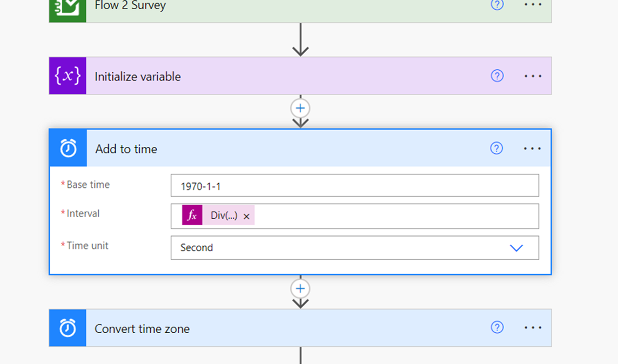Click the Flow 2 Survey help icon
618x364 pixels.
click(497, 5)
